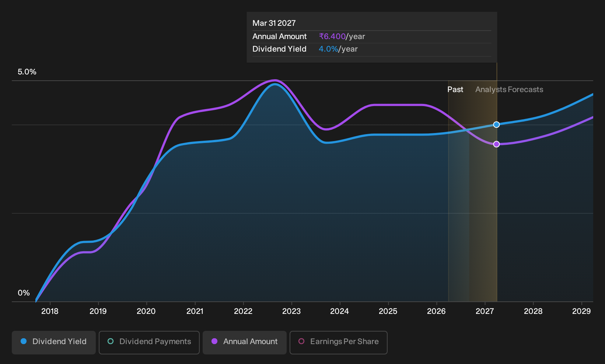
Task: Click the ₹6.400/year tooltip value
Action: point(342,36)
